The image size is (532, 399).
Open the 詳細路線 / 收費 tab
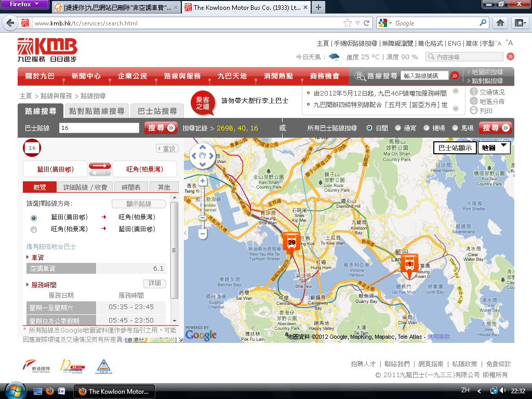[x=85, y=187]
